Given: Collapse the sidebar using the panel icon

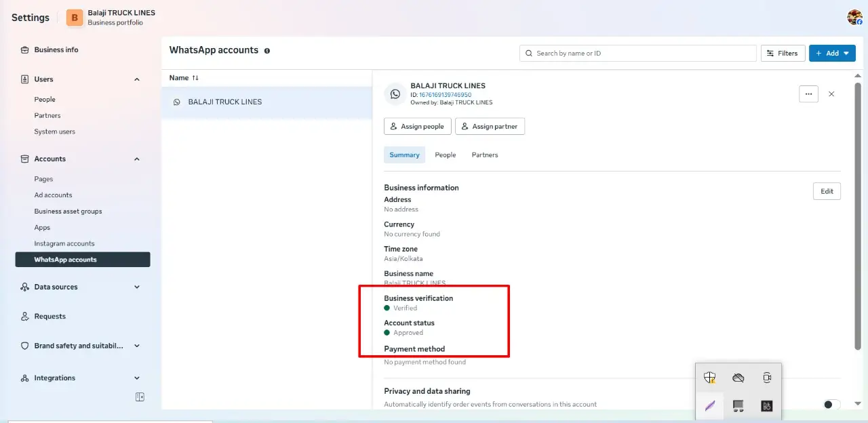Looking at the screenshot, I should tap(140, 397).
